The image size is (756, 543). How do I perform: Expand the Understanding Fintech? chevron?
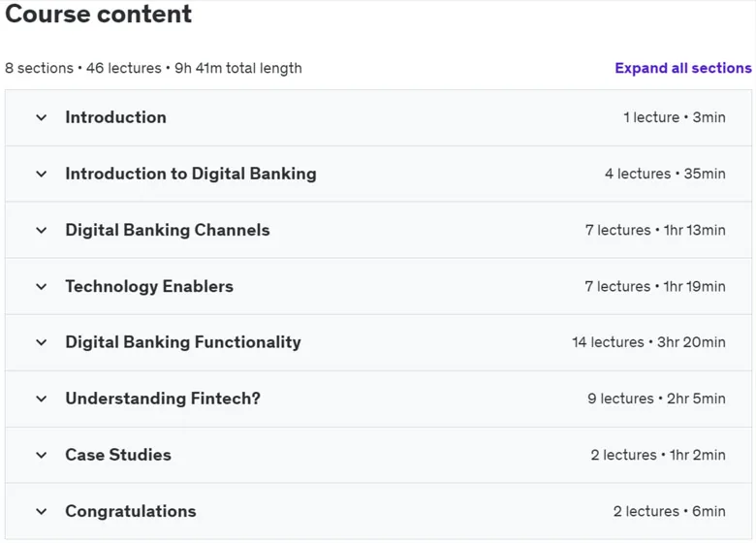click(42, 399)
